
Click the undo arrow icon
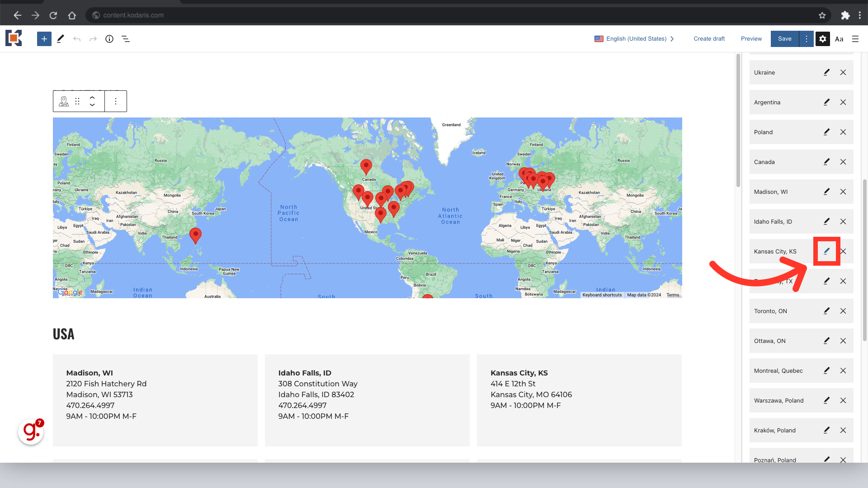77,39
